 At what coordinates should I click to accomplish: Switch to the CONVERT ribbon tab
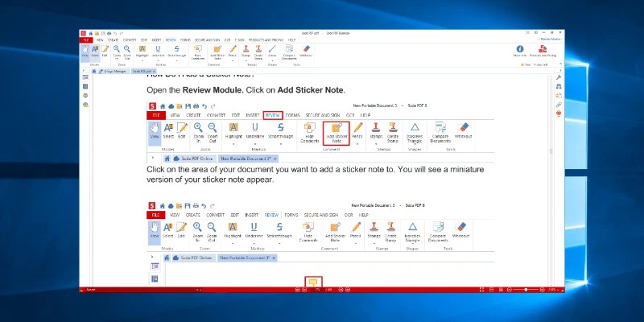click(x=130, y=40)
